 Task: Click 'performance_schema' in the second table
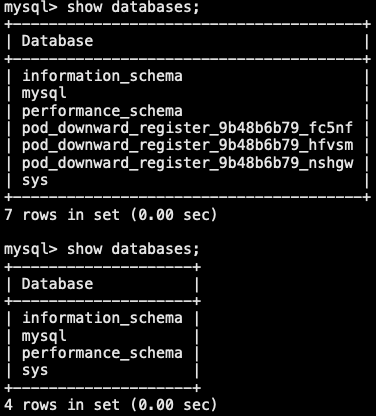coord(102,353)
